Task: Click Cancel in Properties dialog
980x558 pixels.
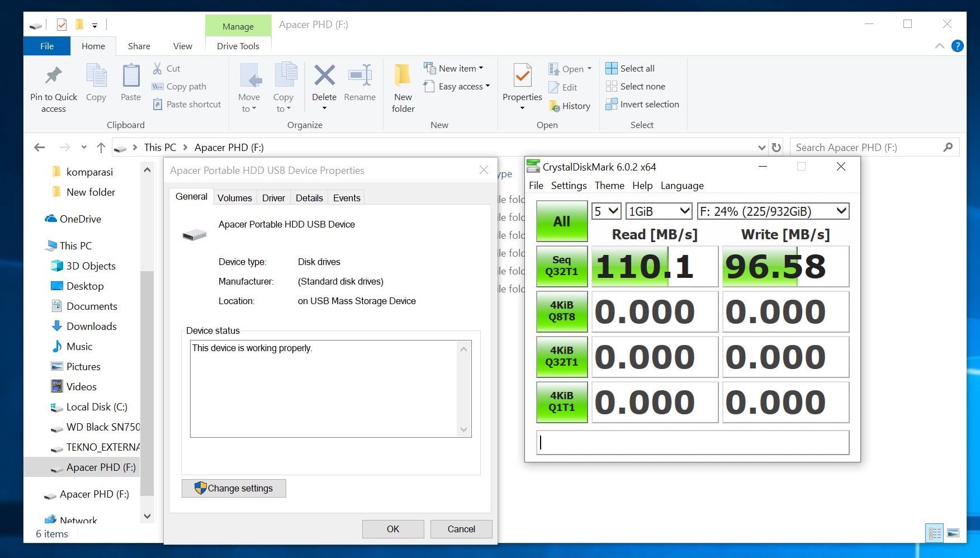Action: [461, 529]
